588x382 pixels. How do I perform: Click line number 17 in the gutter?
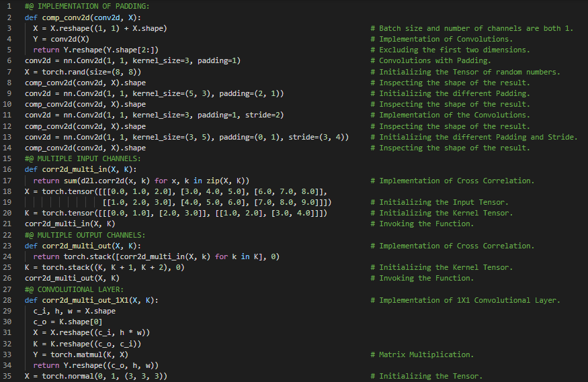click(9, 181)
